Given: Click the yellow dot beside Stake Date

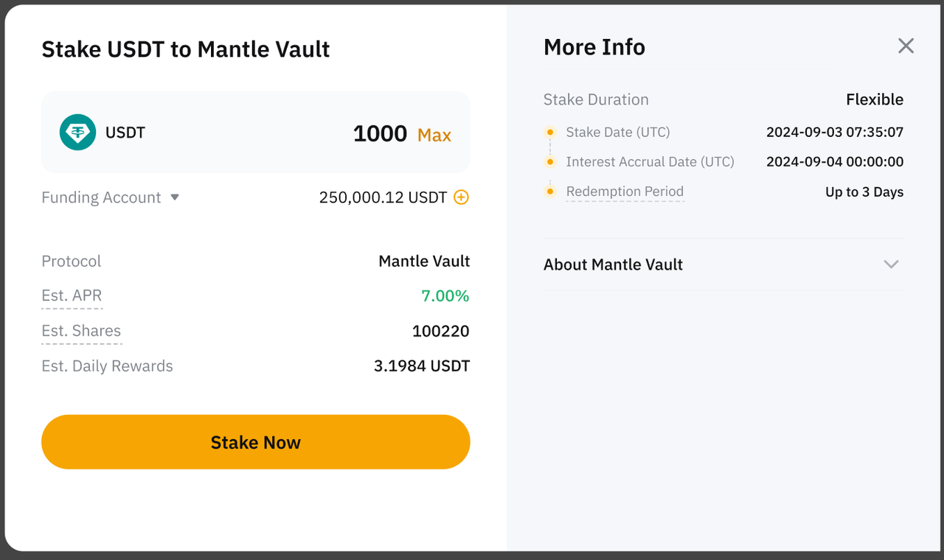Looking at the screenshot, I should [550, 131].
